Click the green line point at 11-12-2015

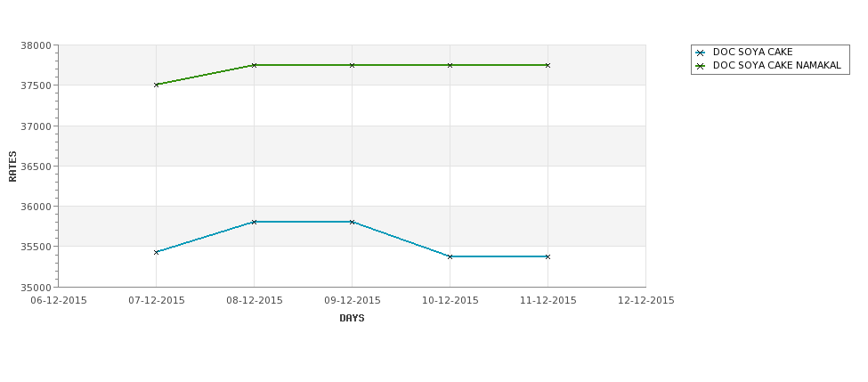coord(548,65)
